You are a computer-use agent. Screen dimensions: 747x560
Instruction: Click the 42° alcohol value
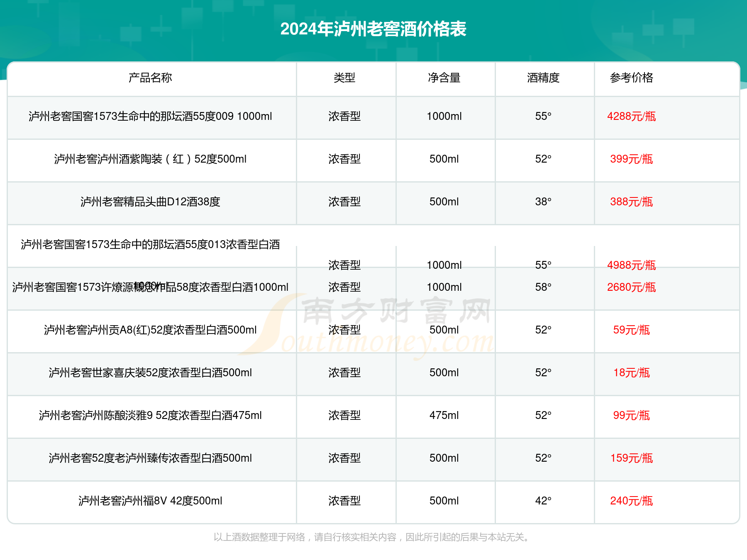pyautogui.click(x=543, y=501)
